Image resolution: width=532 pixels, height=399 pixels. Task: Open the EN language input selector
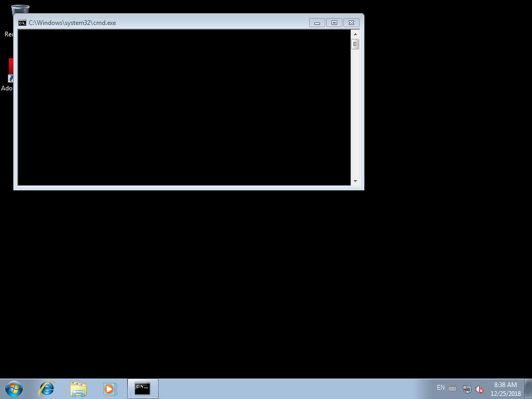(x=440, y=388)
